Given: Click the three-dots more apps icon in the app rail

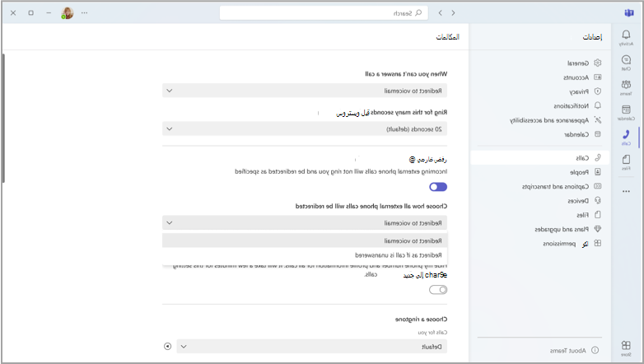Looking at the screenshot, I should (626, 191).
